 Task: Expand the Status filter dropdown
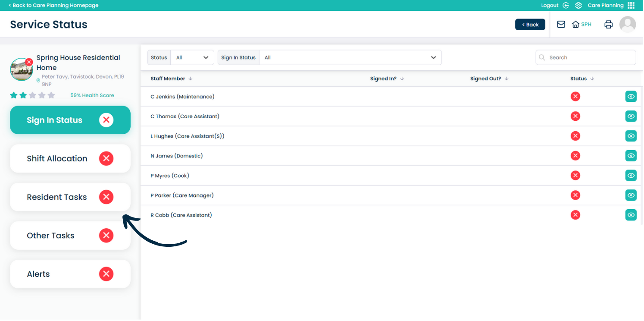coord(192,58)
